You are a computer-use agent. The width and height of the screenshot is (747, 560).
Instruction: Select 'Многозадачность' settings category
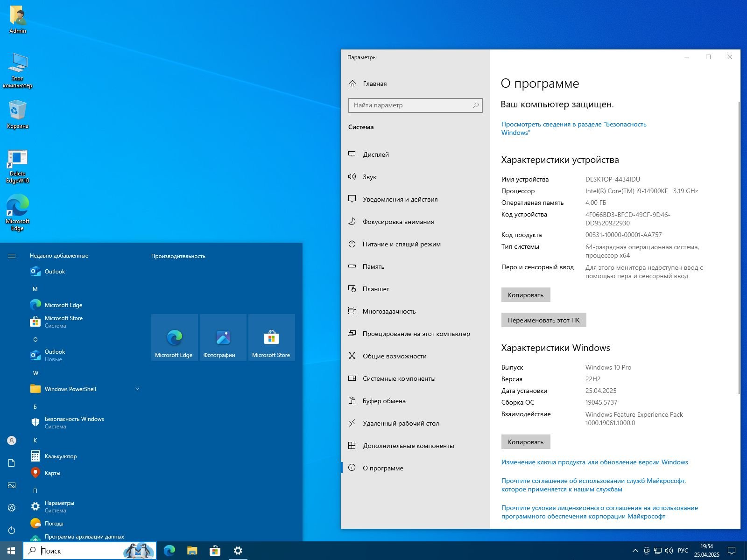point(415,311)
